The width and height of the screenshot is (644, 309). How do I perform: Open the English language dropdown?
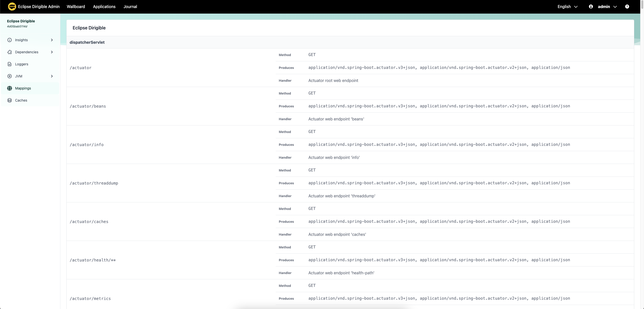pos(568,7)
